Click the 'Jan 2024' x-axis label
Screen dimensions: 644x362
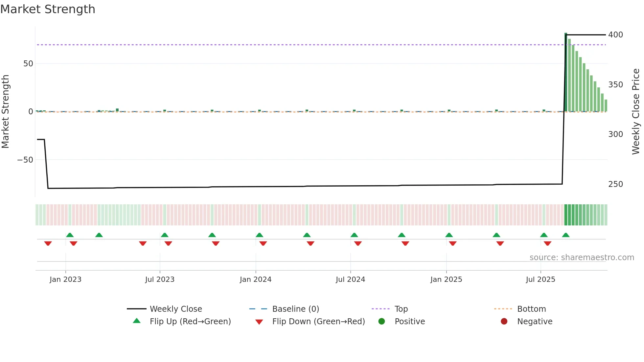(x=256, y=280)
